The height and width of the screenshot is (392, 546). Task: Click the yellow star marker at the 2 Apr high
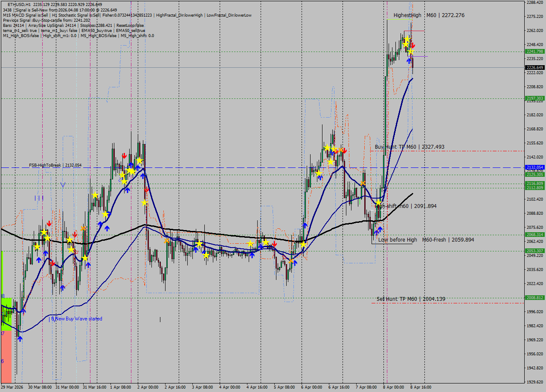click(x=140, y=161)
